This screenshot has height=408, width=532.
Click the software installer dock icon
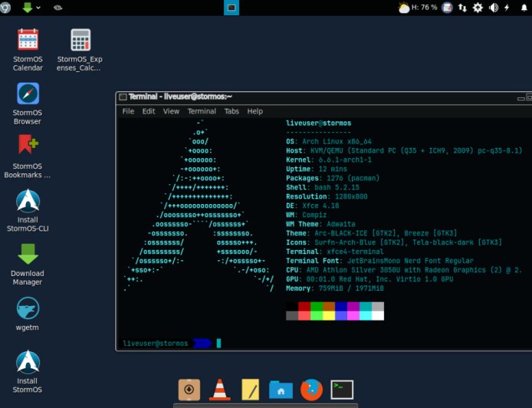pos(189,390)
